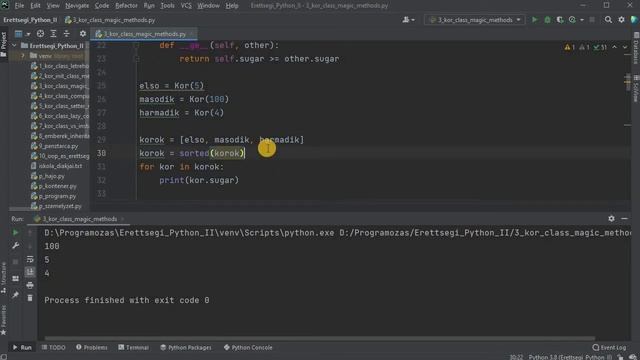Screen dimensions: 640x360
Task: Open the Event Log
Action: coord(609,348)
